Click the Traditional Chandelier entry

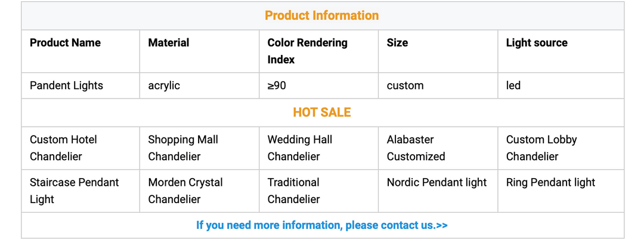click(x=293, y=191)
